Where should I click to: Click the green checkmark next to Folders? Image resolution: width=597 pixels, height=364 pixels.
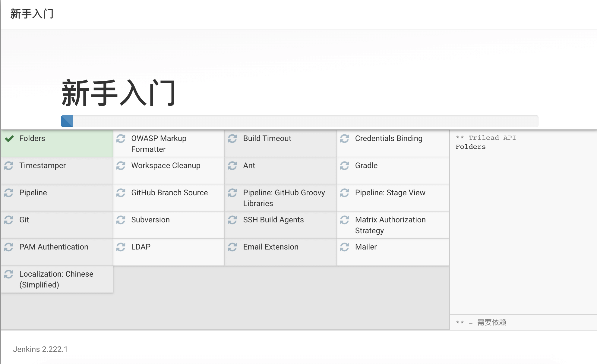(9, 139)
